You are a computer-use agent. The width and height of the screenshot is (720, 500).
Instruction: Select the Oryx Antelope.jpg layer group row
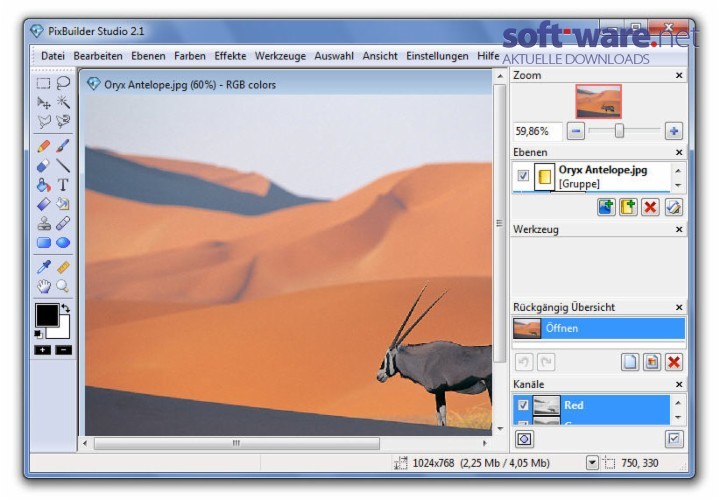(592, 177)
